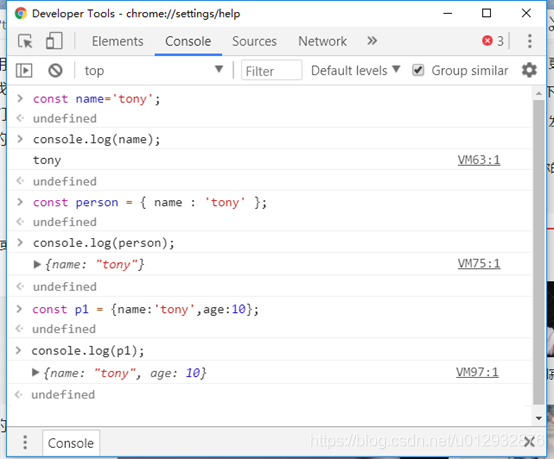
Task: Click the line const name='tony';
Action: tap(96, 99)
